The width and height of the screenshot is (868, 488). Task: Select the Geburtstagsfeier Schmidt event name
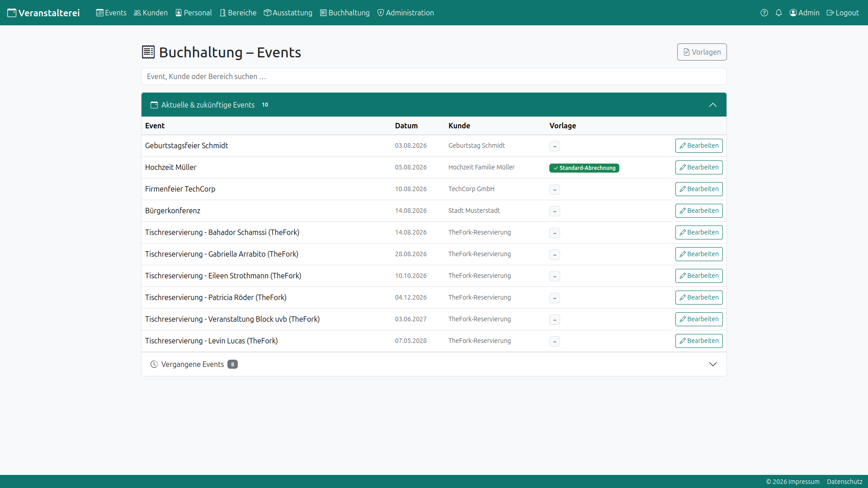click(186, 145)
